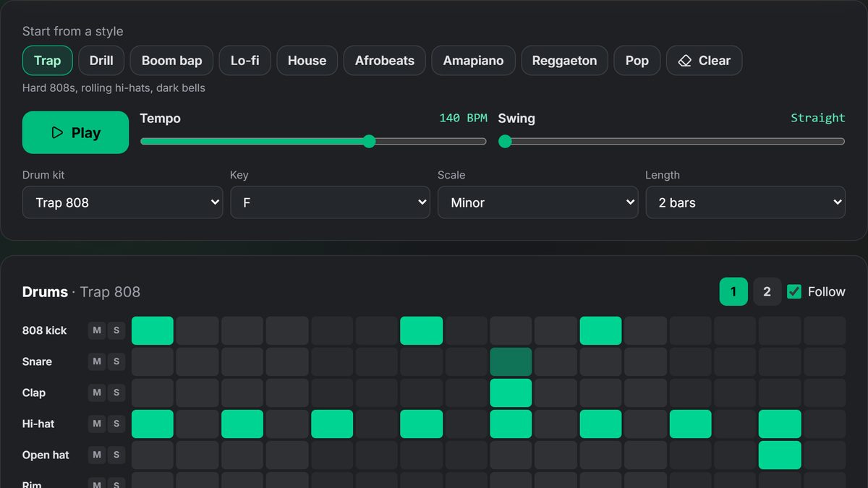
Task: Choose the Afrobeats style
Action: pyautogui.click(x=385, y=61)
